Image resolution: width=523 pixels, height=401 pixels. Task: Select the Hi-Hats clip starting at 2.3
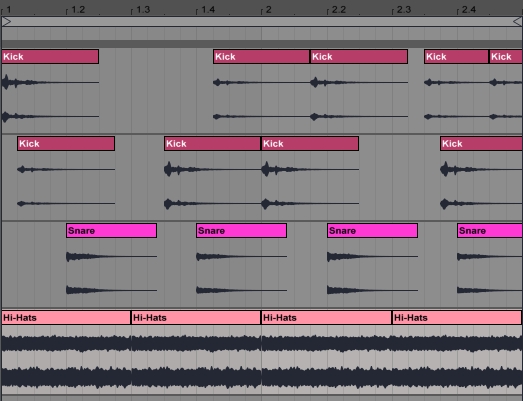(457, 318)
